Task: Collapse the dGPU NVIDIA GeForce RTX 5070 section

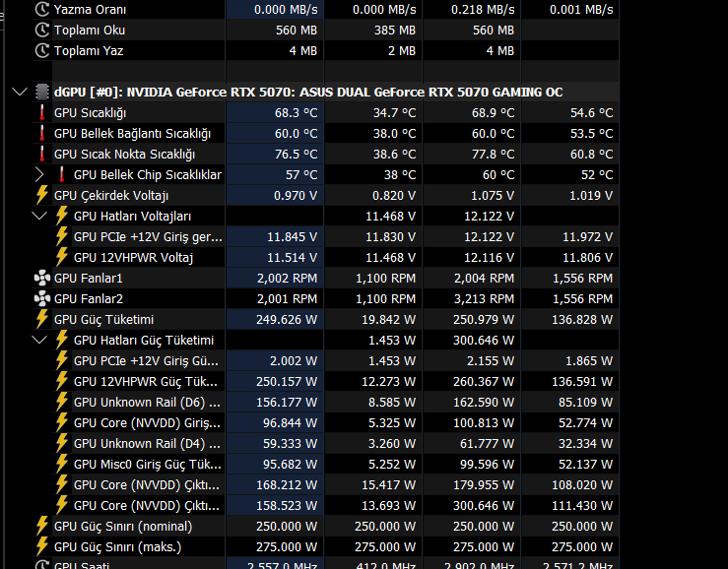Action: [20, 92]
